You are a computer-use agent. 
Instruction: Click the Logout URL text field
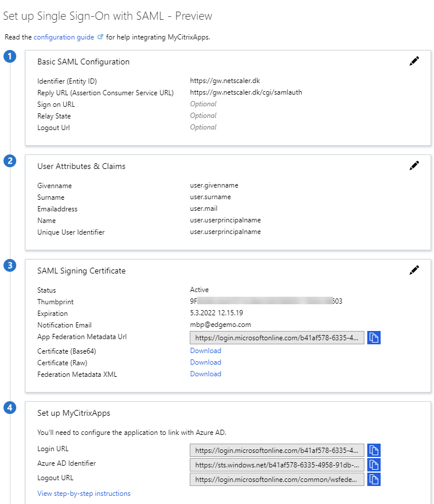pyautogui.click(x=277, y=479)
